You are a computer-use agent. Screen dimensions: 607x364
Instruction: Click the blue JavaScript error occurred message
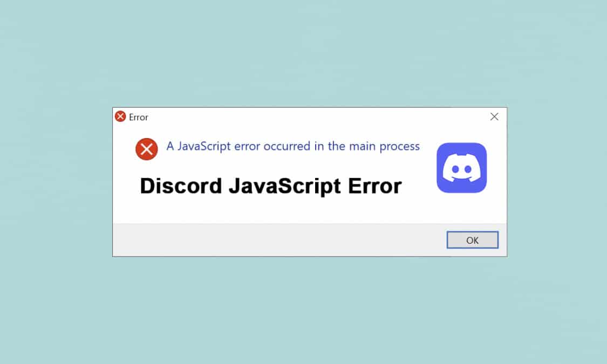293,146
